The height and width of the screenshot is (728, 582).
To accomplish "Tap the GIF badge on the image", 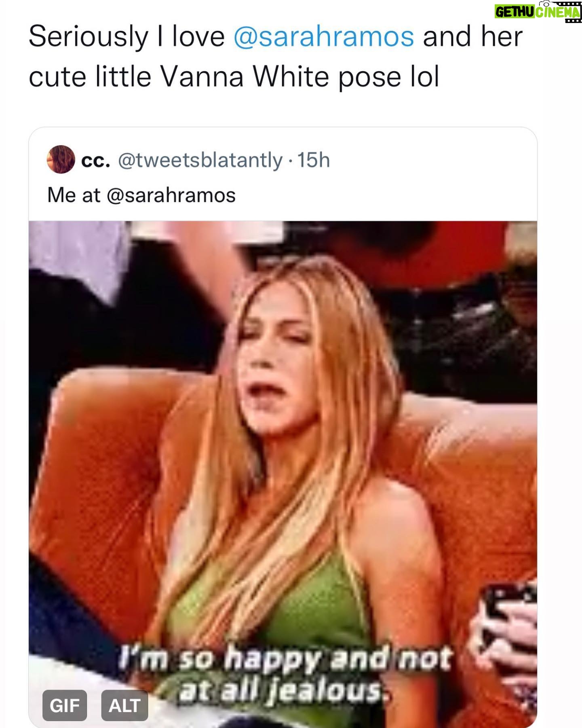I will [x=65, y=705].
